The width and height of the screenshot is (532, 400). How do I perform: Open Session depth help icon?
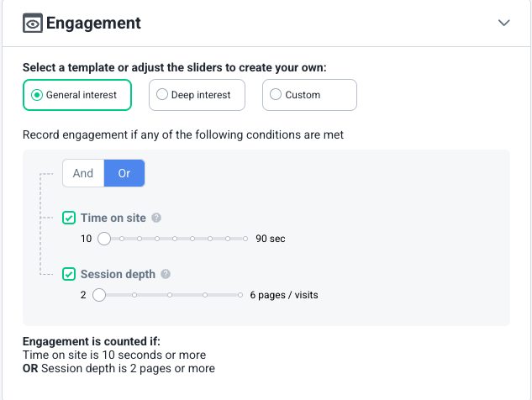tap(166, 274)
